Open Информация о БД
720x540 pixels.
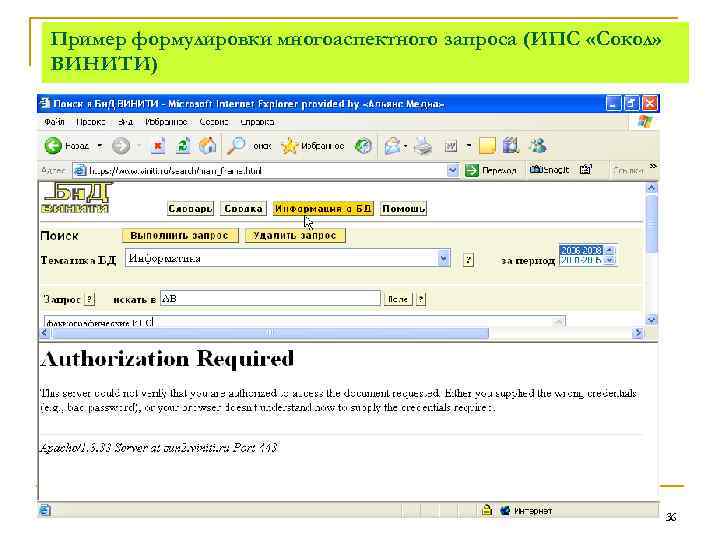[x=323, y=208]
